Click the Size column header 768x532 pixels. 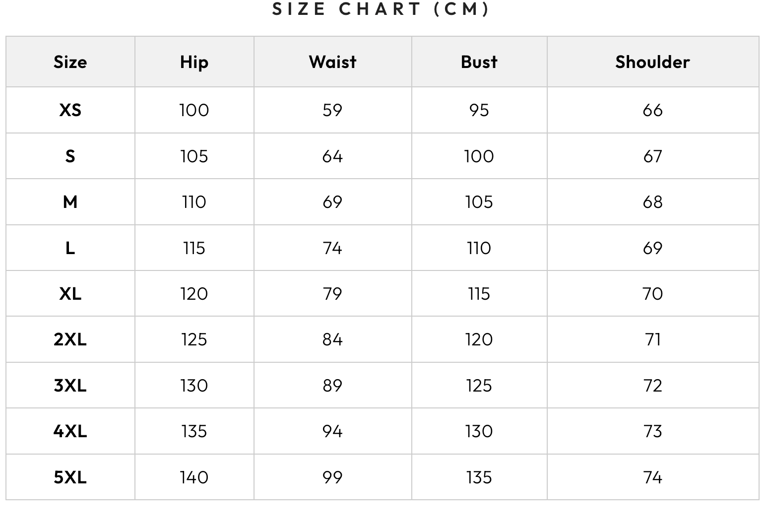click(70, 62)
